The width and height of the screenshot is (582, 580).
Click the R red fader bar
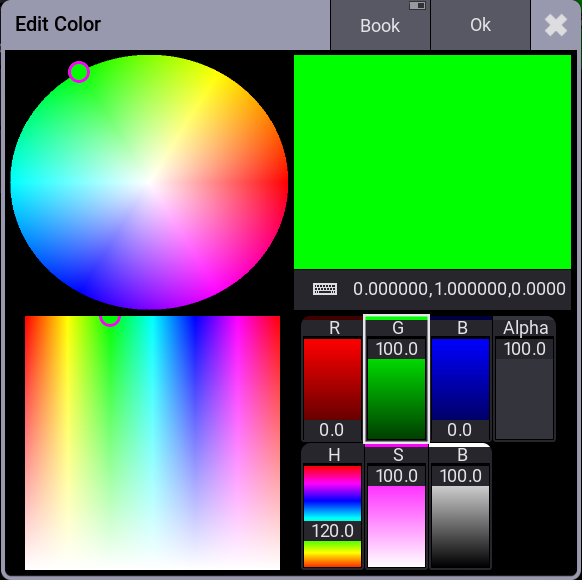[x=332, y=379]
